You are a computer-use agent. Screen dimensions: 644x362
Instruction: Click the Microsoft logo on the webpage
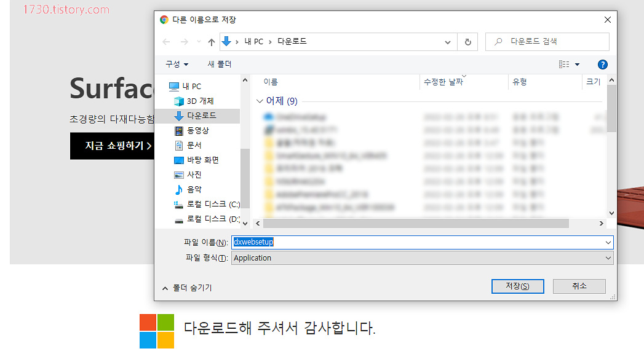[157, 331]
